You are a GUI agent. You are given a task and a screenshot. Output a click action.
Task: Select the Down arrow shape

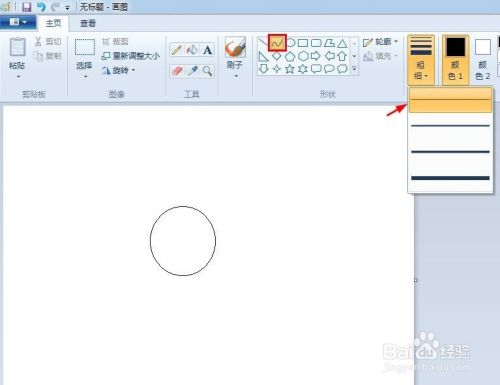point(264,69)
